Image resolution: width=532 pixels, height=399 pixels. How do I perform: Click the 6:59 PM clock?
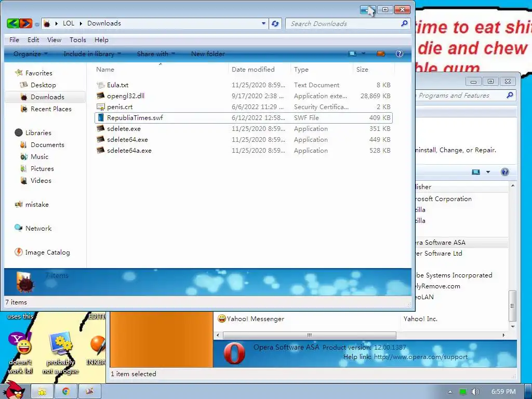[x=503, y=392]
